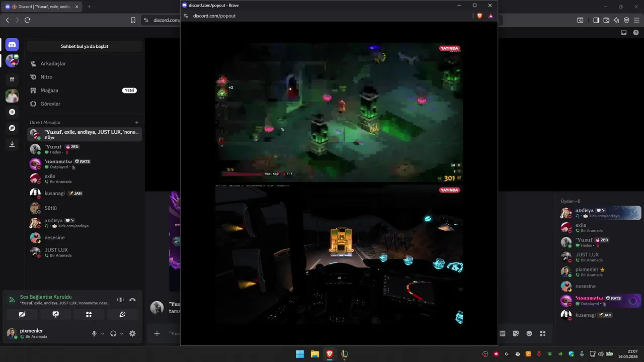Click message attachment plus button
Screen dimensions: 644x362
(x=157, y=333)
